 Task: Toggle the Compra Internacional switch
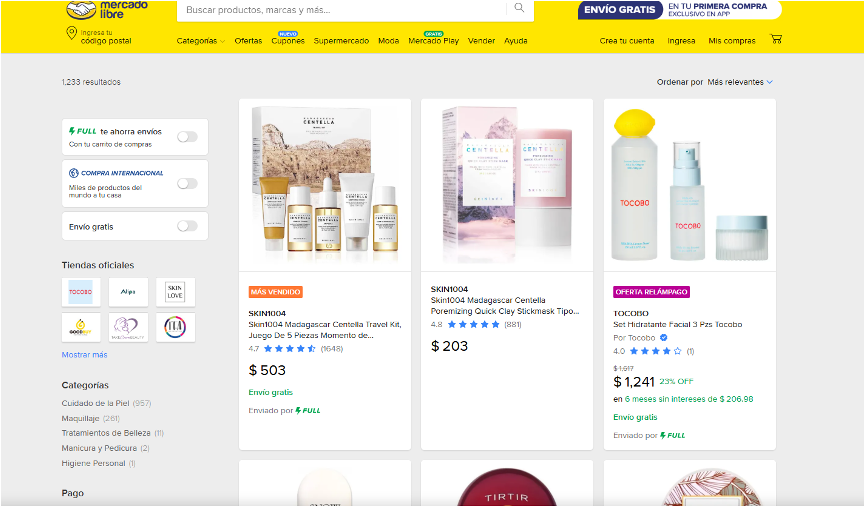(x=187, y=183)
